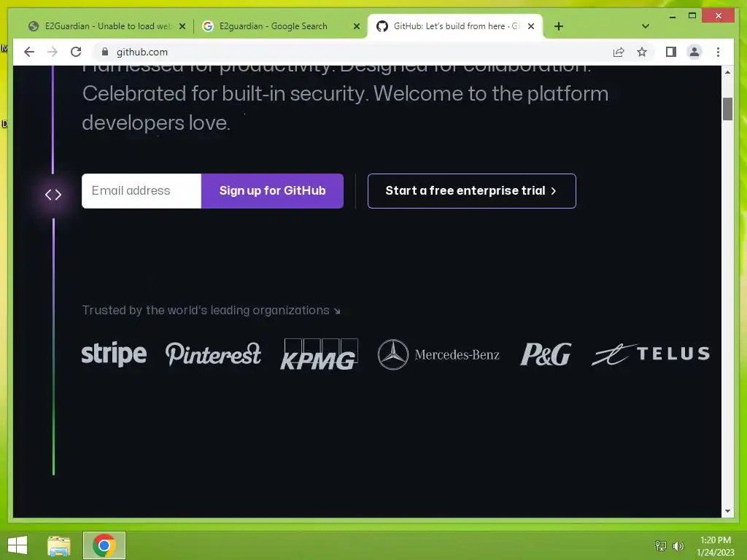Viewport: 747px width, 560px height.
Task: Click the Welcome to the platform developers love text
Action: pyautogui.click(x=345, y=108)
